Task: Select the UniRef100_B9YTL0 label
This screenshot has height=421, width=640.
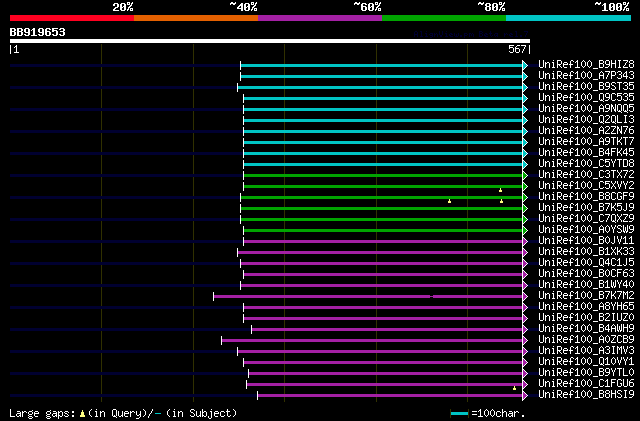Action: (586, 373)
